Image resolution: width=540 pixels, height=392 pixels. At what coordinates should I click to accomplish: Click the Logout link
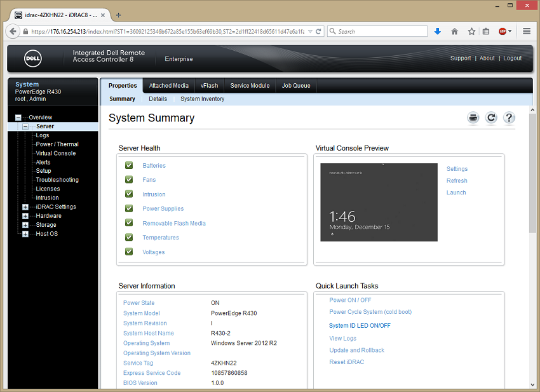click(513, 58)
